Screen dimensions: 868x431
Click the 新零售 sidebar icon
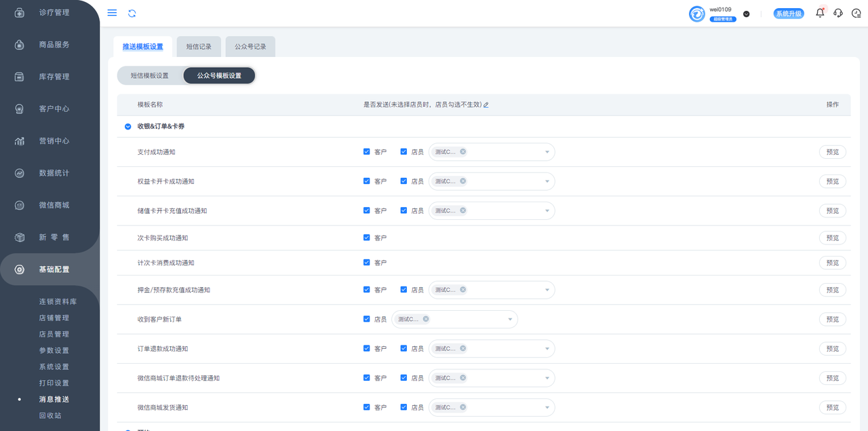click(20, 238)
